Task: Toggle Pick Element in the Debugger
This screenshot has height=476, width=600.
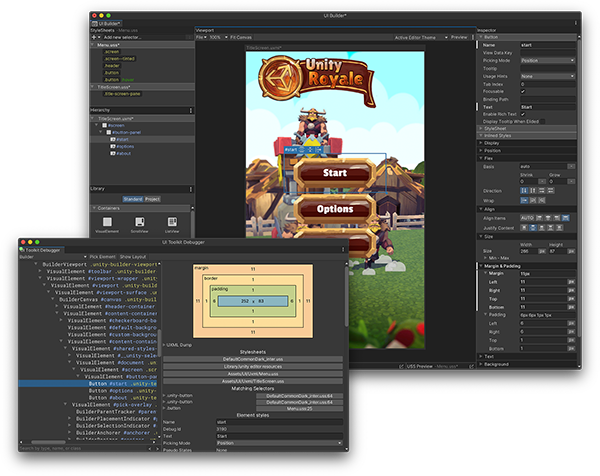Action: 102,257
